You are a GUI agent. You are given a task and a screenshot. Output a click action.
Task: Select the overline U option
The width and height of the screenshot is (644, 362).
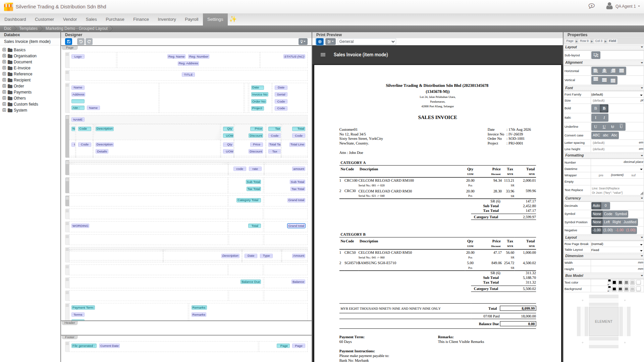621,127
